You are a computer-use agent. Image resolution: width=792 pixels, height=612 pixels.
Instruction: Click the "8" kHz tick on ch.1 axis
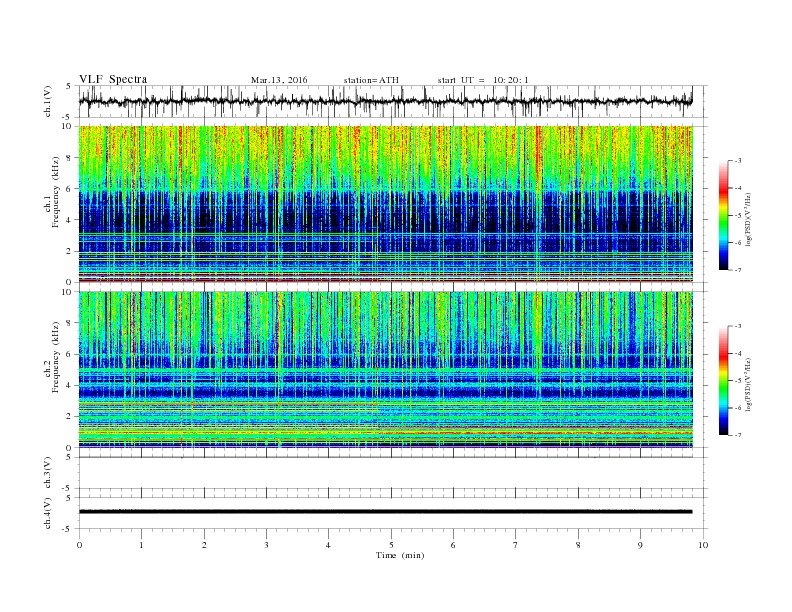tap(70, 158)
